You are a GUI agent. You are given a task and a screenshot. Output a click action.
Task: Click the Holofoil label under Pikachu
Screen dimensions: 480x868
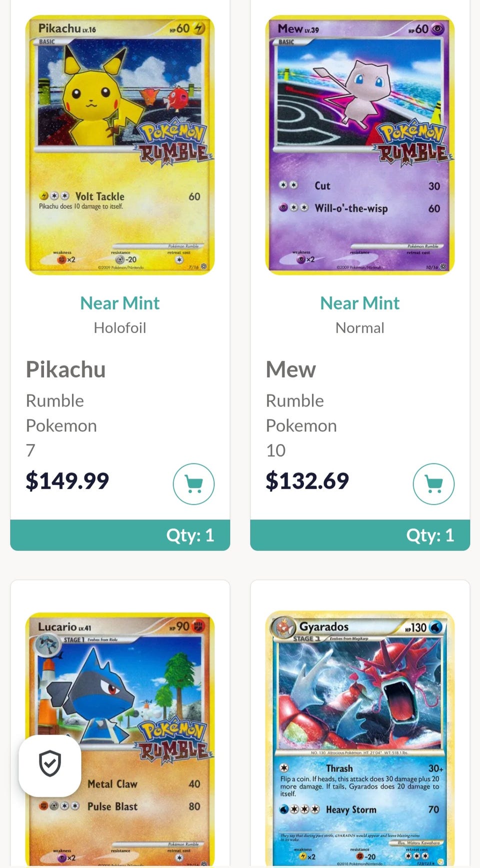coord(120,328)
